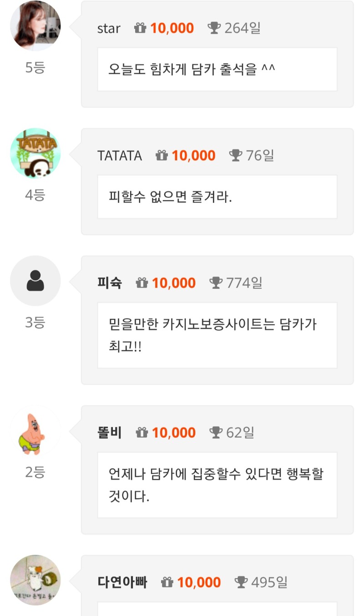364x616 pixels.
Task: Click the gift icon next to 똘비
Action: click(x=142, y=433)
